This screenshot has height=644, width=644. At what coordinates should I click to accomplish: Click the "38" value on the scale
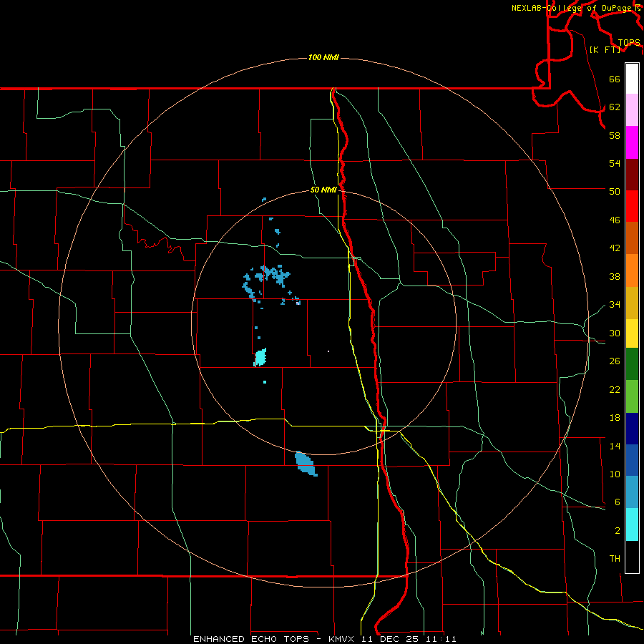615,276
